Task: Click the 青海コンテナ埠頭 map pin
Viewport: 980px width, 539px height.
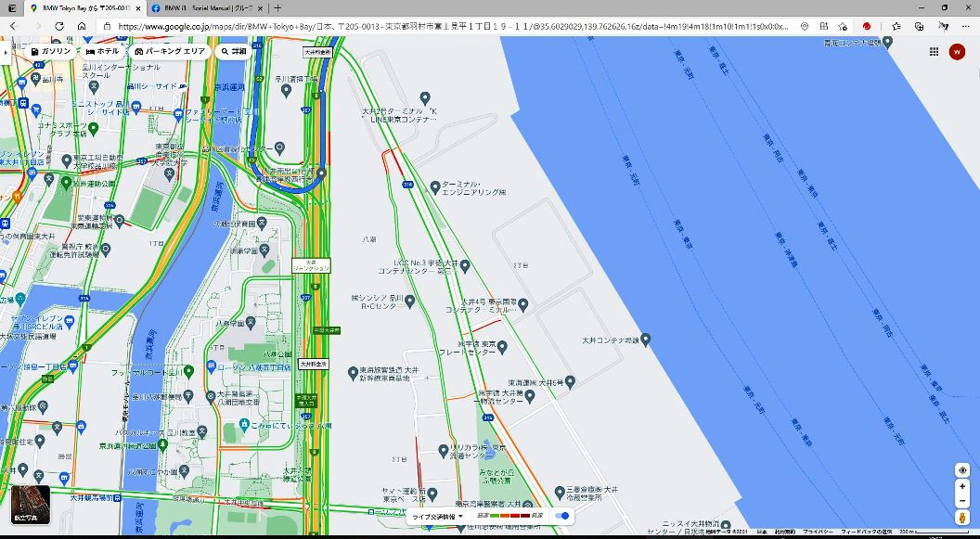Action: coord(887,42)
